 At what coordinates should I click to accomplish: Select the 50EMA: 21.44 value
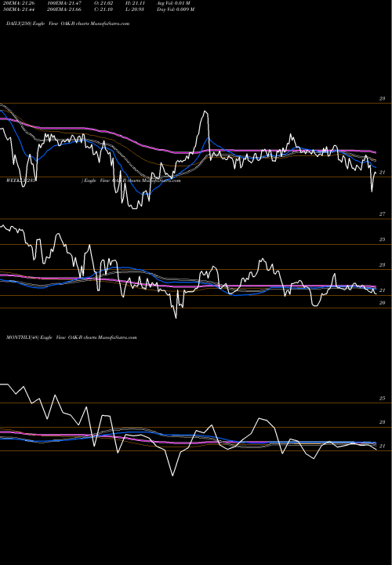pos(19,9)
